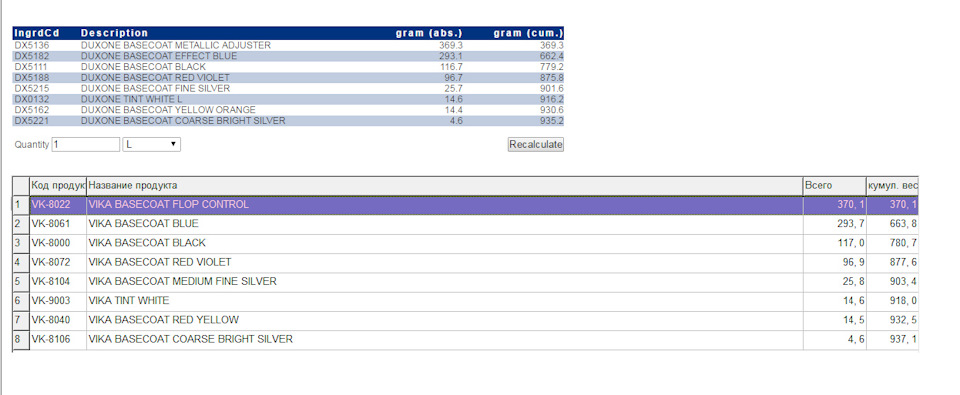Select the VK-8061 product code cell
The width and height of the screenshot is (960, 395).
click(x=58, y=224)
